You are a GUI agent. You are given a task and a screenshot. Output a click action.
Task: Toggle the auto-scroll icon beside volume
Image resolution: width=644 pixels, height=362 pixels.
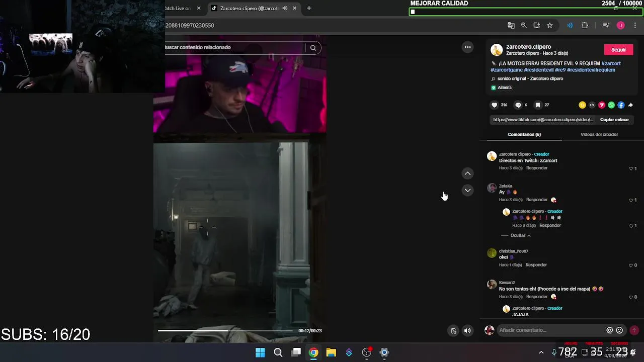coord(453,330)
